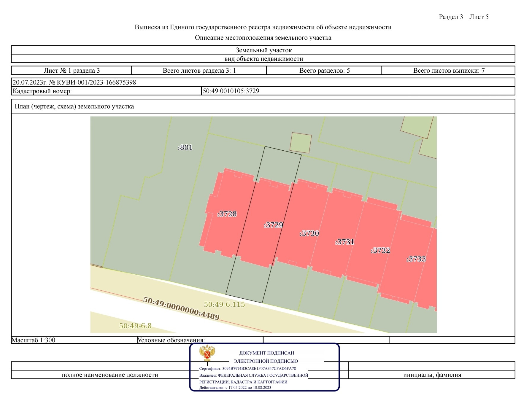The height and width of the screenshot is (406, 532).
Task: Click the Раздел 3 Лист 5 header text
Action: pyautogui.click(x=463, y=17)
